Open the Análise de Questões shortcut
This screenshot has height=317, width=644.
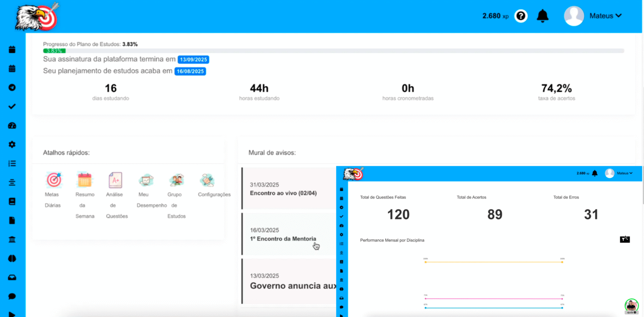tap(115, 180)
